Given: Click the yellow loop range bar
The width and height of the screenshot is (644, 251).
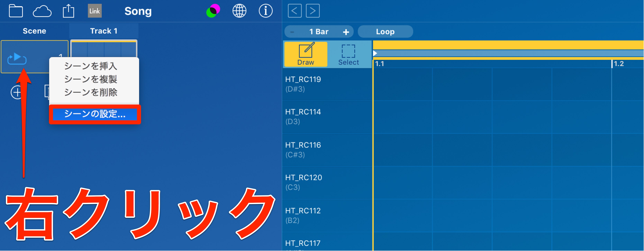Looking at the screenshot, I should pyautogui.click(x=508, y=45).
